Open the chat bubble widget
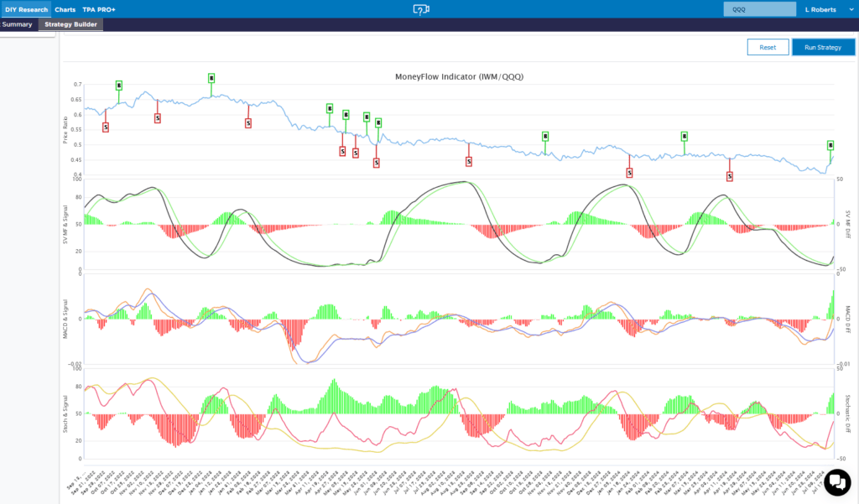The height and width of the screenshot is (504, 859). pyautogui.click(x=837, y=482)
